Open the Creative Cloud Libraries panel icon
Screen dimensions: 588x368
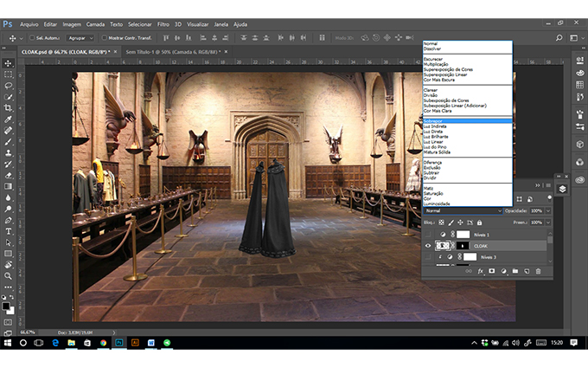coord(579,179)
